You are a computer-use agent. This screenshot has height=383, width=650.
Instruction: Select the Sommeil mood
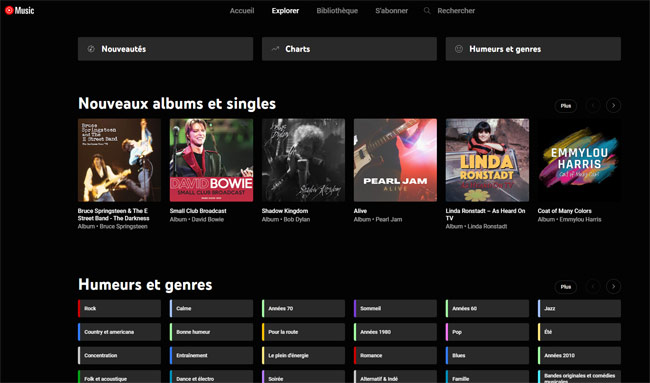click(395, 308)
